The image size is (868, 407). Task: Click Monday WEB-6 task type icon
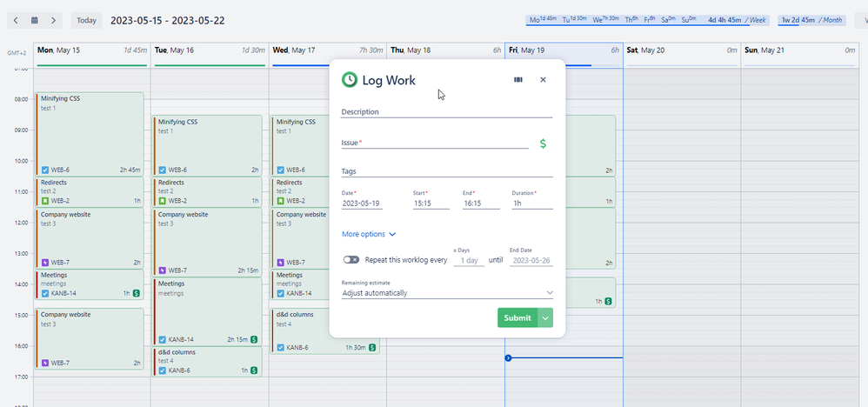[45, 170]
